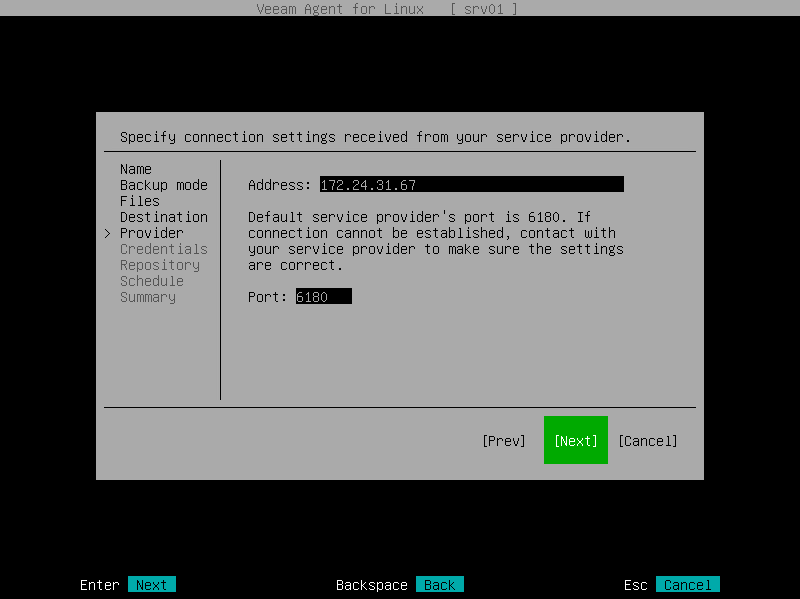Open the Files configuration step
The height and width of the screenshot is (599, 800).
139,201
